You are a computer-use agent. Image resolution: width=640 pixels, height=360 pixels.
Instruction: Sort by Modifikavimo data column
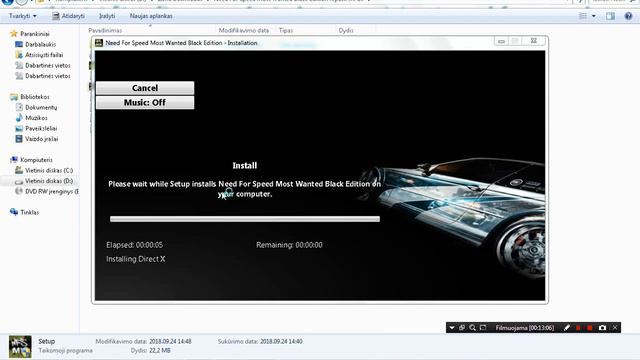coord(244,30)
